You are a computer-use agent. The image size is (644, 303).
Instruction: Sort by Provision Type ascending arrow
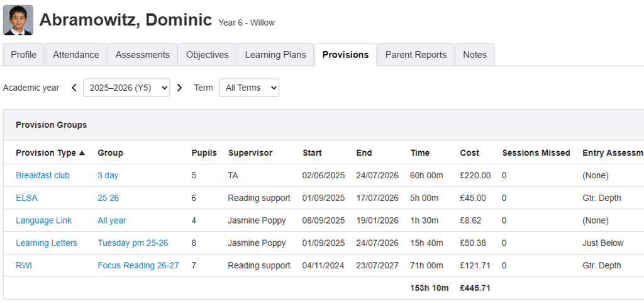(82, 153)
